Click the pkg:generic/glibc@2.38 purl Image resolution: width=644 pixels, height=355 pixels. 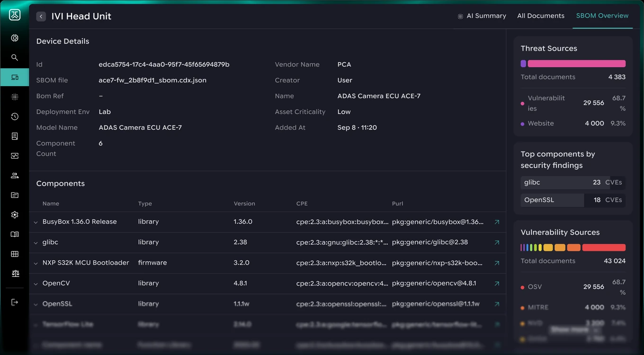(430, 242)
